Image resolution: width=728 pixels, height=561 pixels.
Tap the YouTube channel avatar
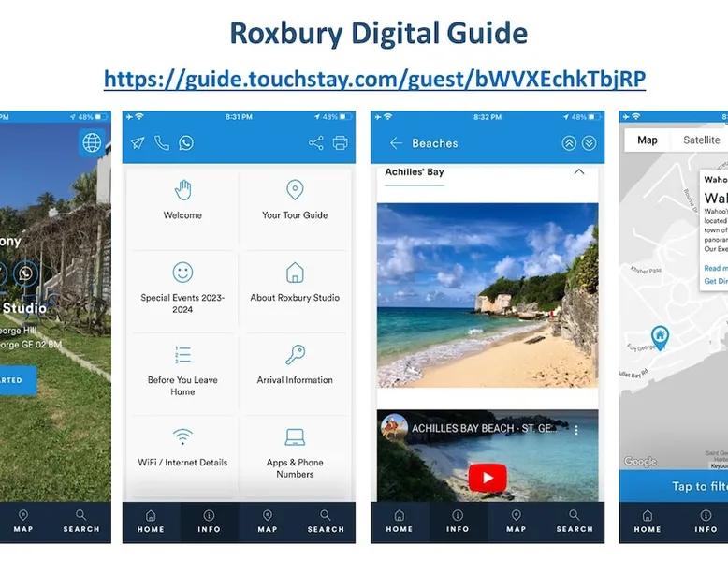tap(394, 427)
